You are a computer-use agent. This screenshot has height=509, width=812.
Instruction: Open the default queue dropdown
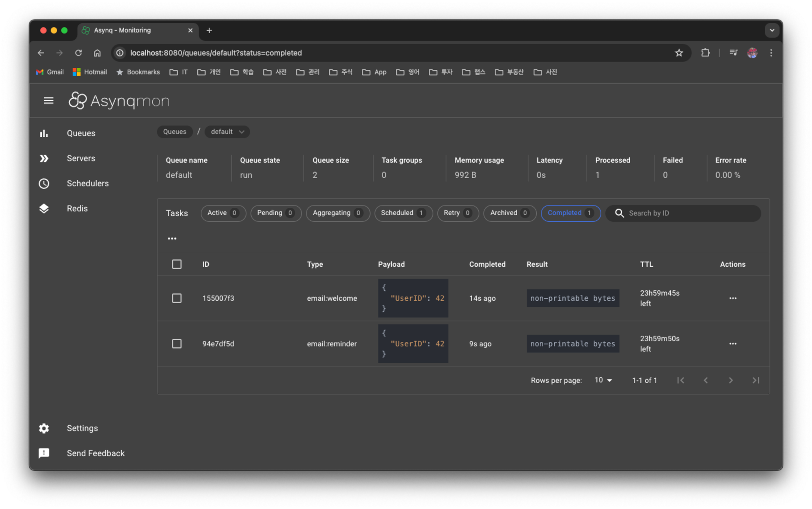click(x=227, y=132)
